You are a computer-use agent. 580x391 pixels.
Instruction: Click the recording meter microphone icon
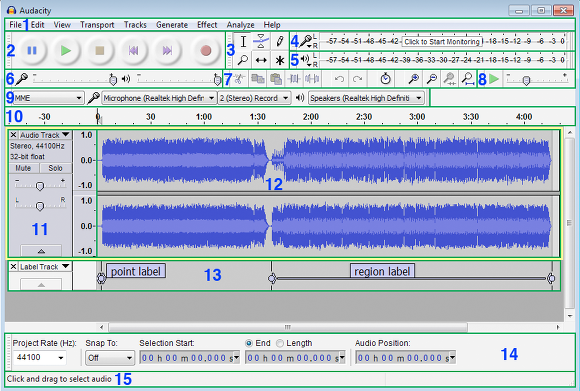click(306, 41)
